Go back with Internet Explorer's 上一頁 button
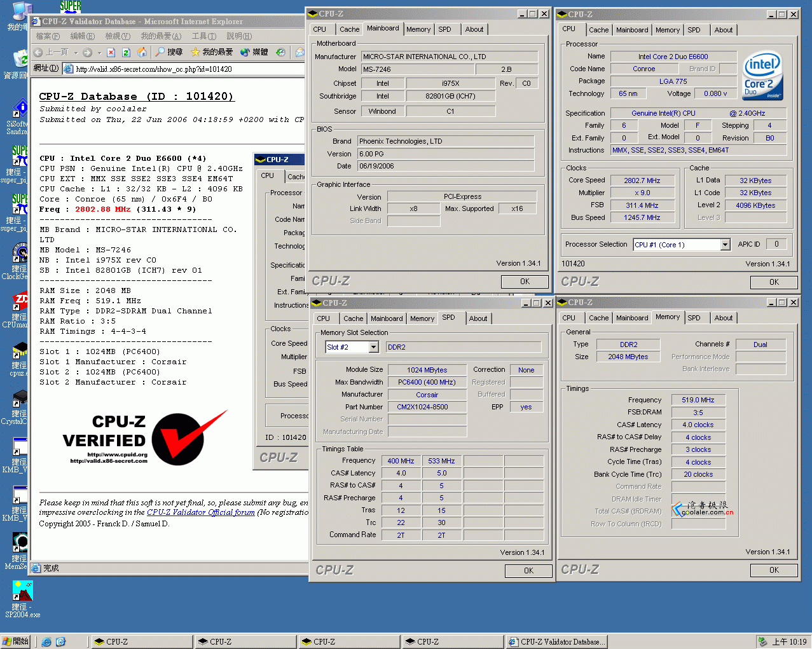Image resolution: width=812 pixels, height=649 pixels. pos(51,52)
